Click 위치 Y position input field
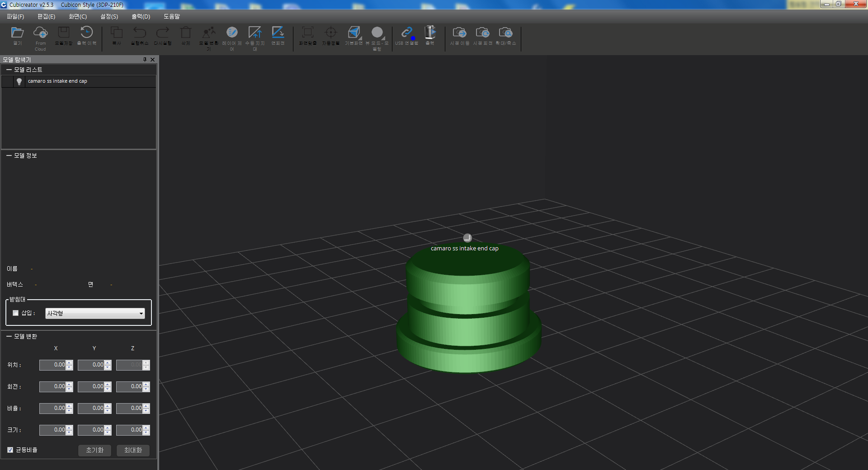 coord(91,365)
